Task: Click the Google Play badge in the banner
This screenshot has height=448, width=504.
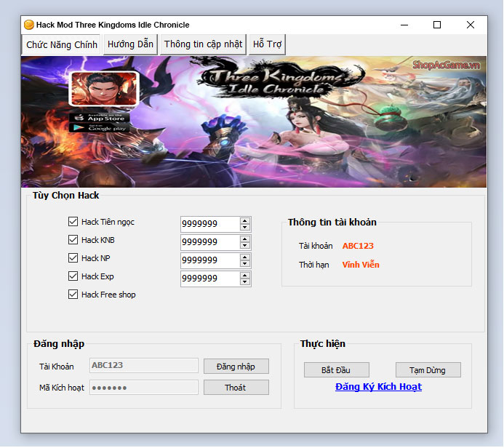Action: [x=100, y=128]
